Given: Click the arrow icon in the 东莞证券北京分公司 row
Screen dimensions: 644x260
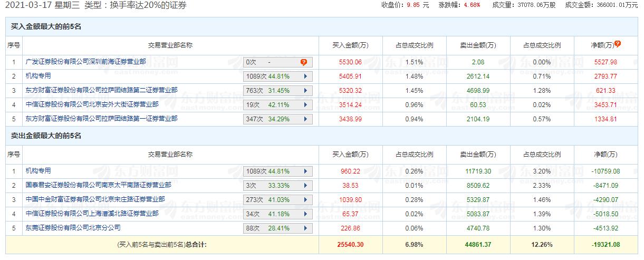Looking at the screenshot, I should pyautogui.click(x=305, y=228).
